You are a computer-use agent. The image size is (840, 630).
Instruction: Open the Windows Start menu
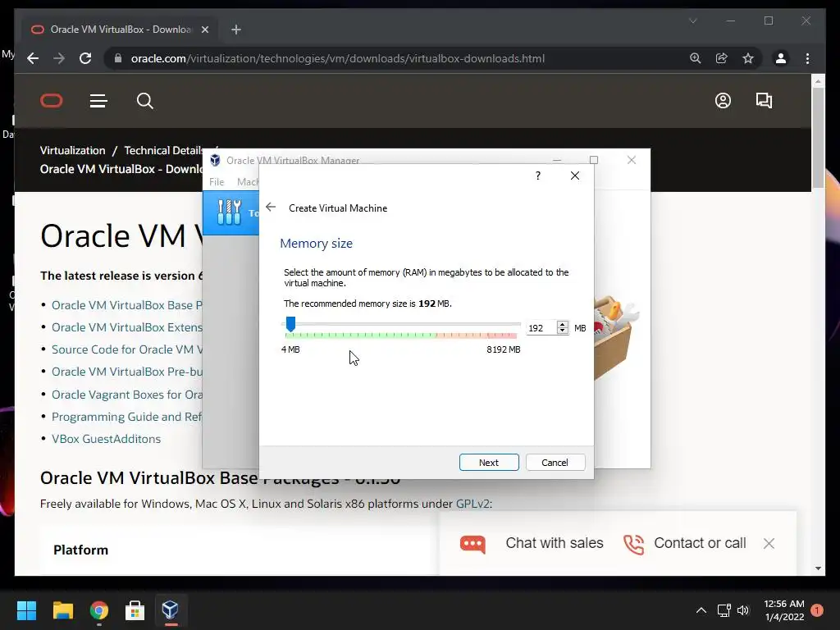[x=26, y=610]
